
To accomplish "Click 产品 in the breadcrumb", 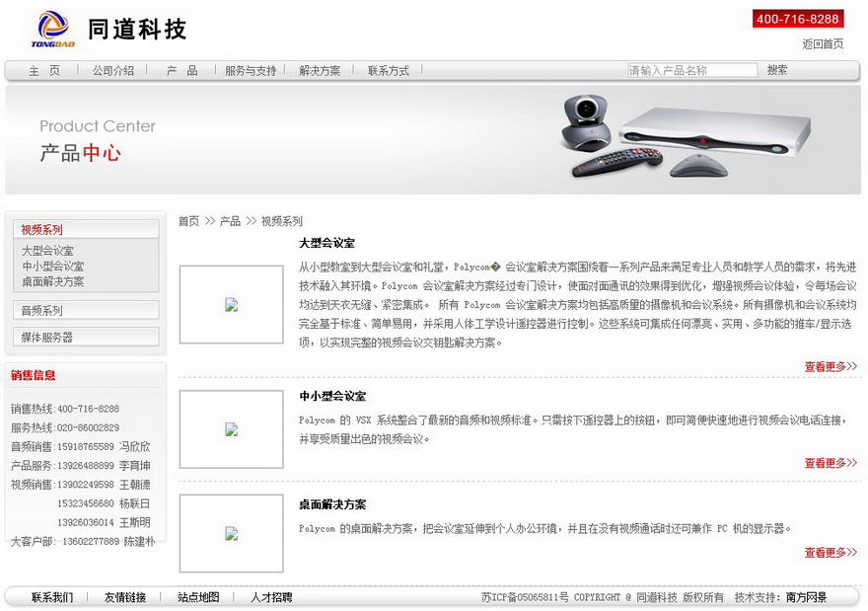I will point(230,221).
